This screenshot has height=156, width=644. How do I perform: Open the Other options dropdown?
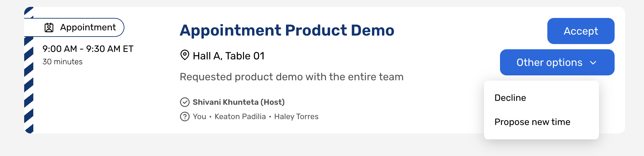(x=557, y=62)
